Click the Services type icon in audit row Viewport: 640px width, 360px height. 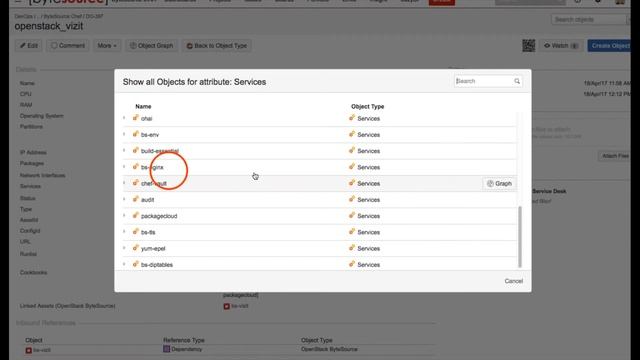pos(352,199)
